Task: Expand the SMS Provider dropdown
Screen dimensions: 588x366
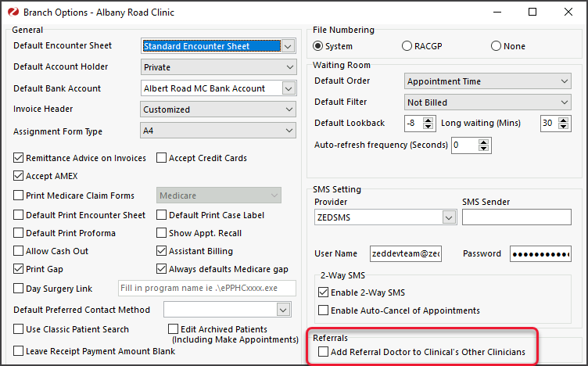Action: coord(449,217)
